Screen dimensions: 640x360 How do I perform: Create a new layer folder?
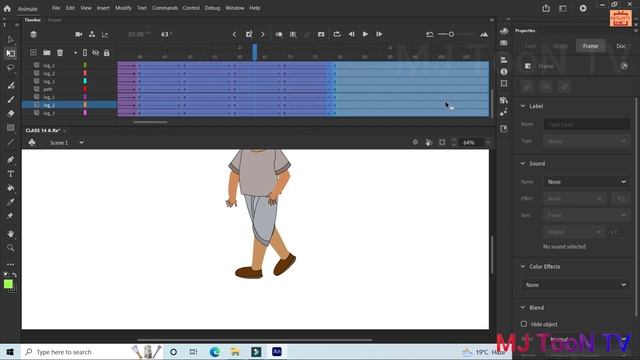47,53
